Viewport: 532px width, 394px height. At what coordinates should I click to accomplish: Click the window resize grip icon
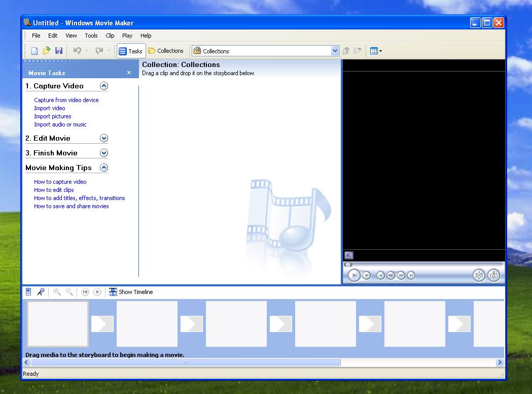pyautogui.click(x=502, y=375)
